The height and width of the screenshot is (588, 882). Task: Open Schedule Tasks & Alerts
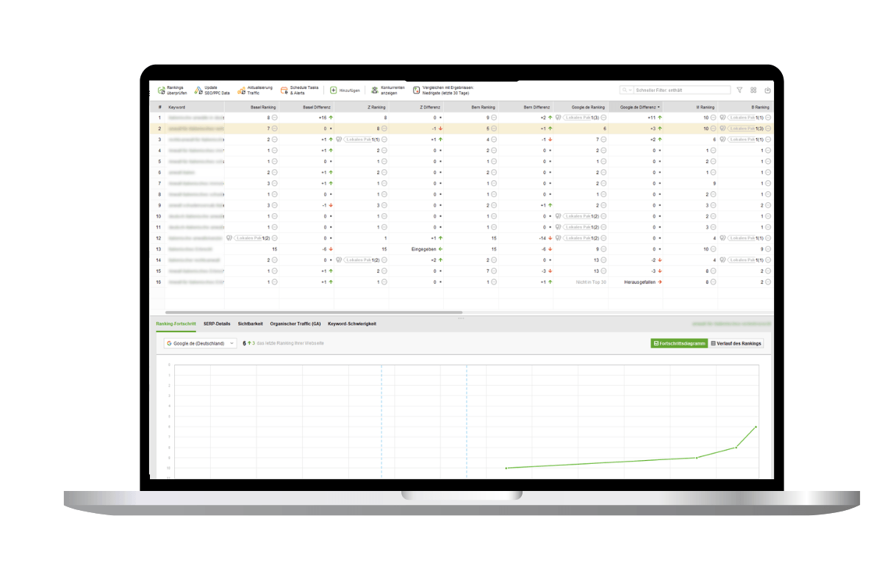(x=300, y=90)
